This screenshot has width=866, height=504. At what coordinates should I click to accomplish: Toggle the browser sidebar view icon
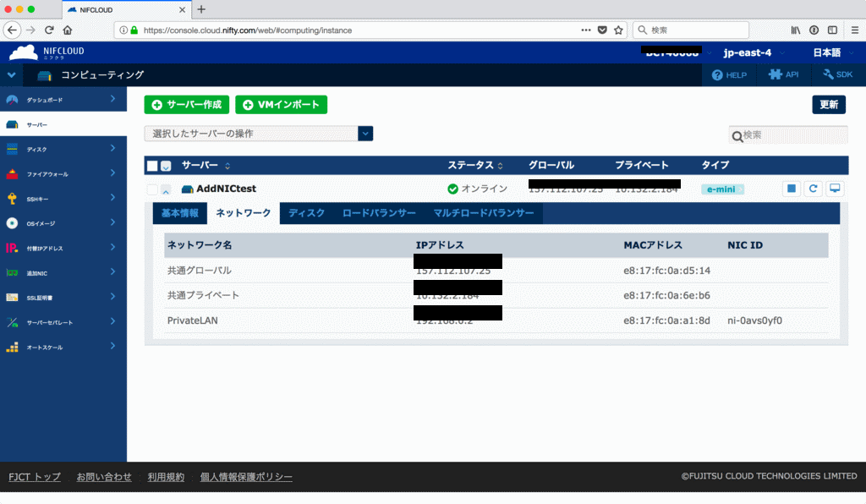(832, 30)
